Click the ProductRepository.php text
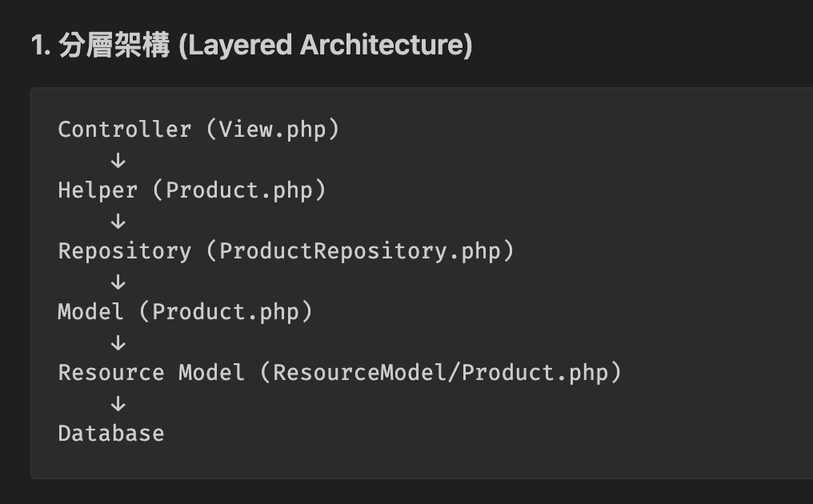The width and height of the screenshot is (813, 504). 359,251
